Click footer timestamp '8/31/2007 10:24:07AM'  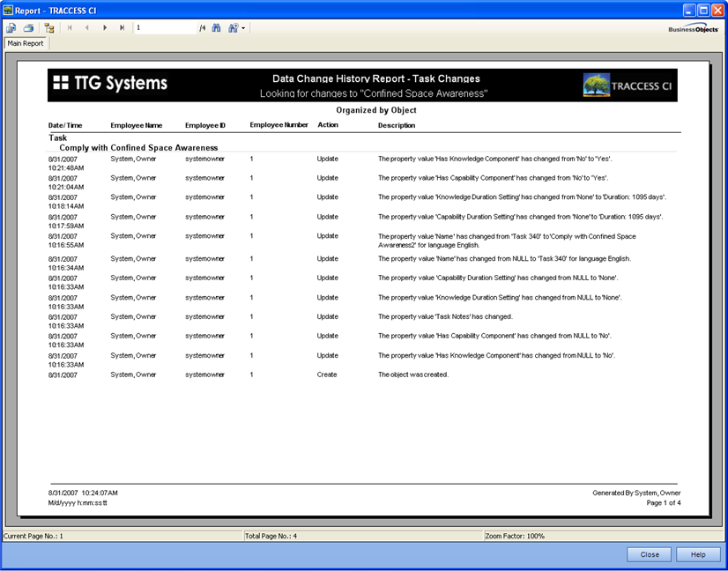point(83,493)
